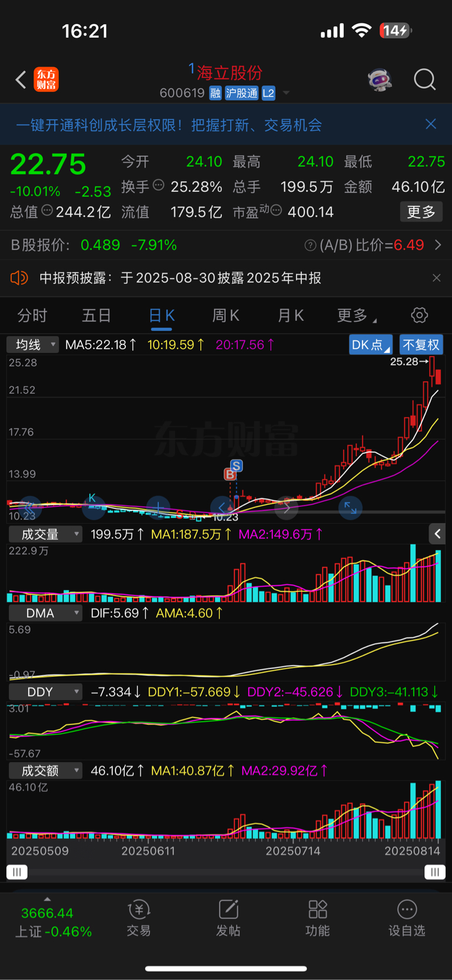Viewport: 452px width, 980px height.
Task: Tap the 沪股通 tag
Action: point(242,93)
